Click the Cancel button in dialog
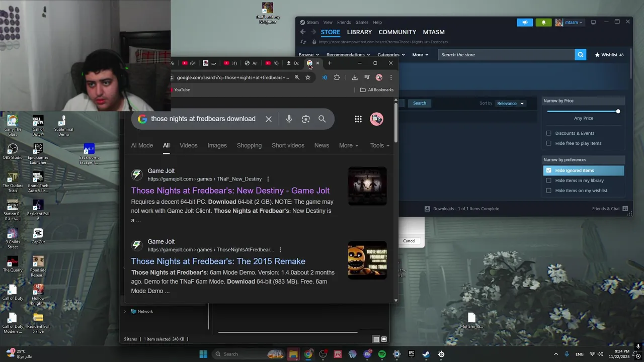 [x=409, y=241]
